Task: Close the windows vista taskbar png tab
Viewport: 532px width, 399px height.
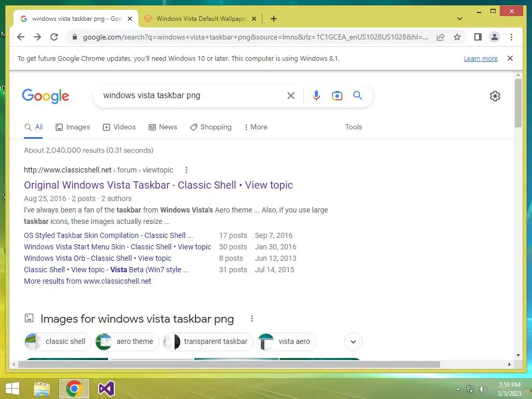Action: coord(129,19)
